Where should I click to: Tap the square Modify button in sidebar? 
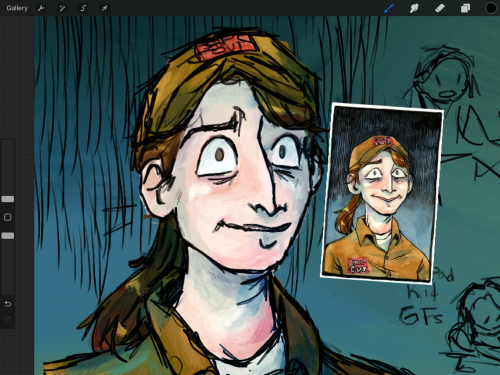(8, 217)
